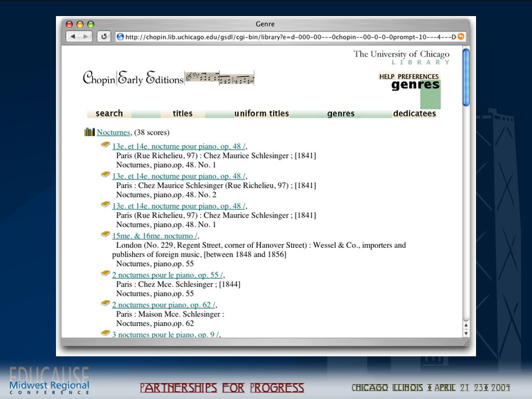Screen dimensions: 532x399
Task: Open the PREFERENCES link
Action: click(x=418, y=76)
